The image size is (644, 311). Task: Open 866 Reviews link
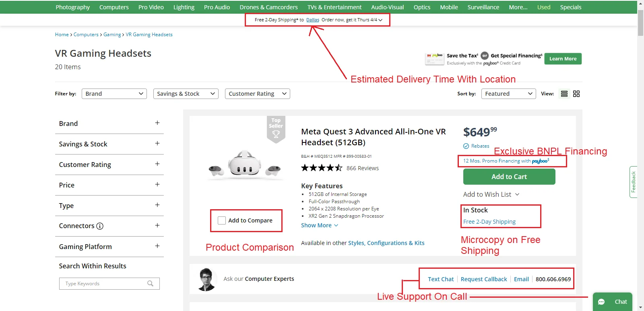point(363,168)
